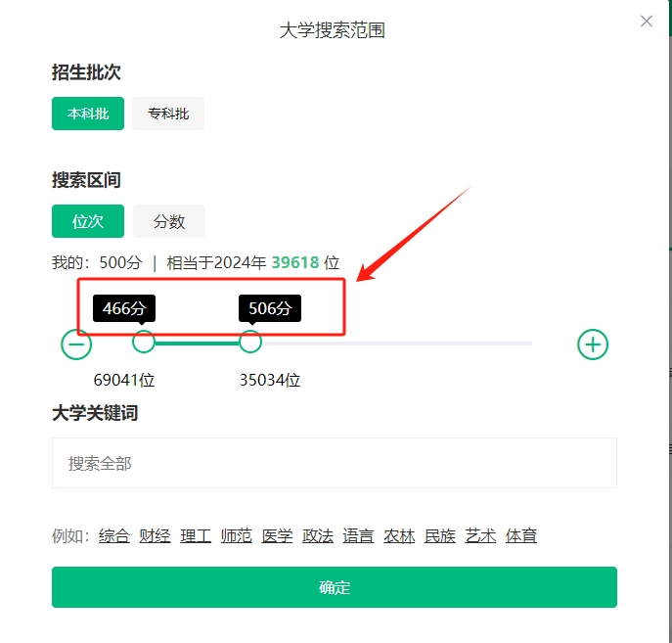The height and width of the screenshot is (643, 672).
Task: Click the right slider handle at 506分
Action: click(250, 343)
